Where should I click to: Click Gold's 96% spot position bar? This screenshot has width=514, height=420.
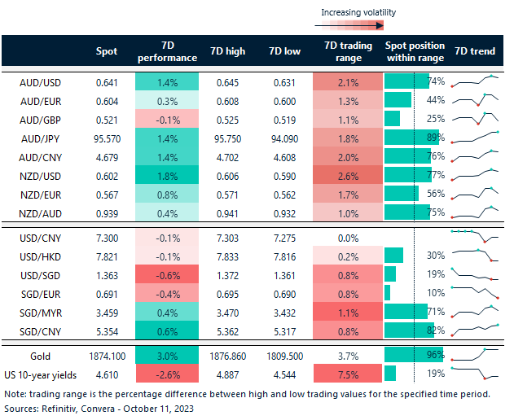pos(406,355)
